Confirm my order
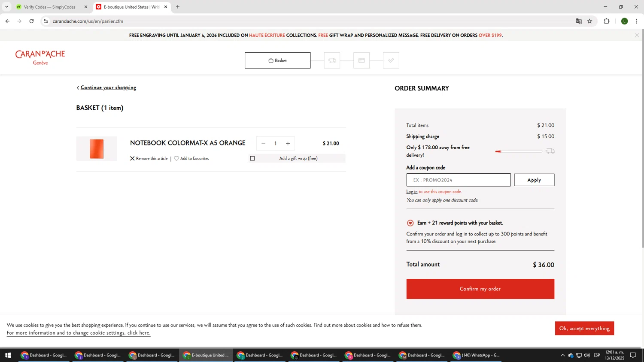The width and height of the screenshot is (644, 362). pos(480,289)
